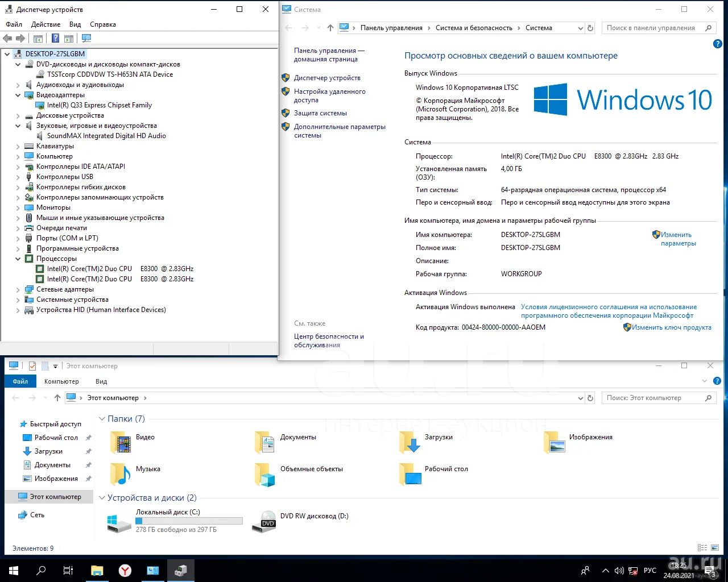The width and height of the screenshot is (728, 582).
Task: Click Изменить параметры link
Action: point(678,239)
